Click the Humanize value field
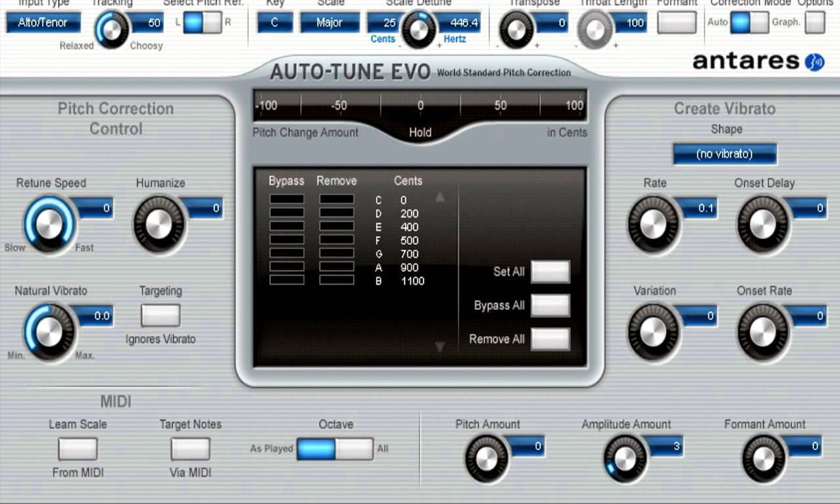The image size is (840, 504). coord(204,208)
